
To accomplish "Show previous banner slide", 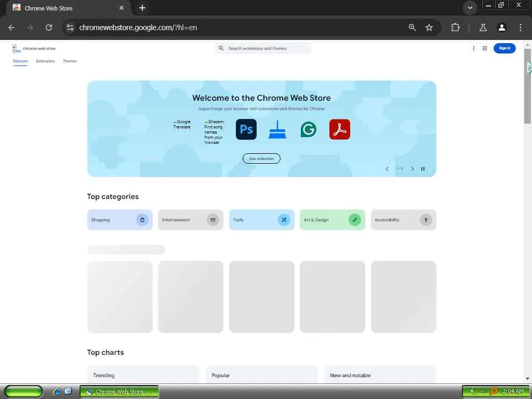I will 387,169.
